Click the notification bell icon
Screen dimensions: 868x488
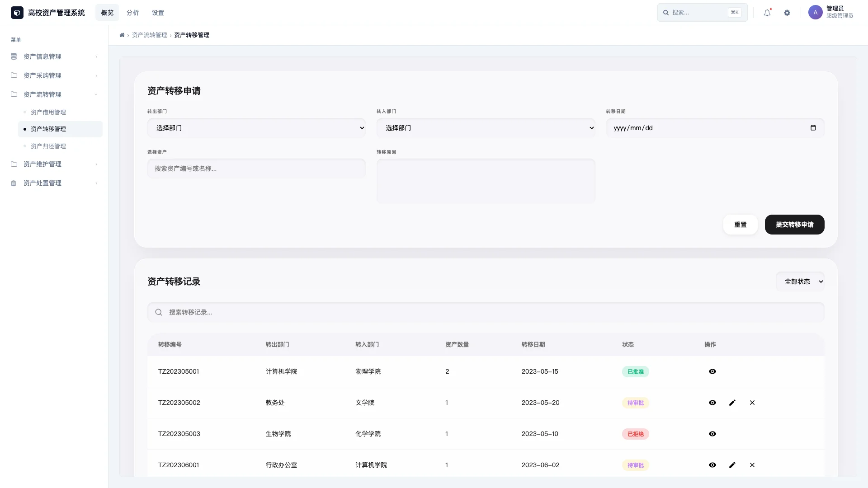click(x=767, y=13)
